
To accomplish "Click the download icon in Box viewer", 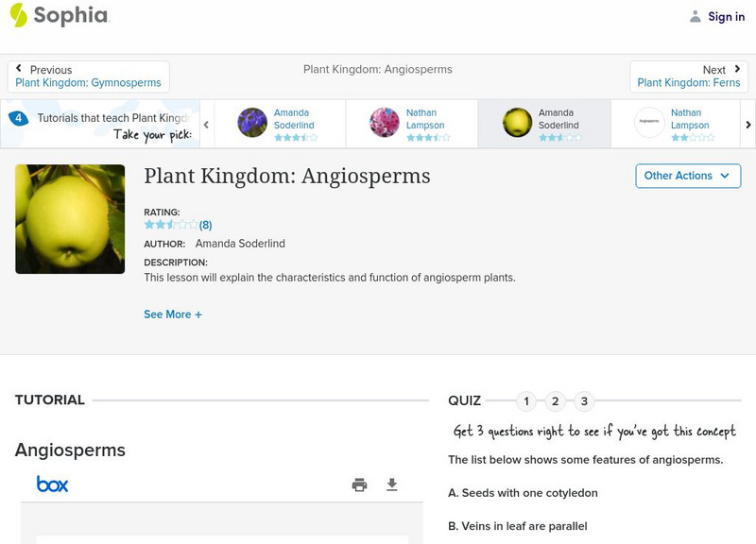I will coord(392,484).
